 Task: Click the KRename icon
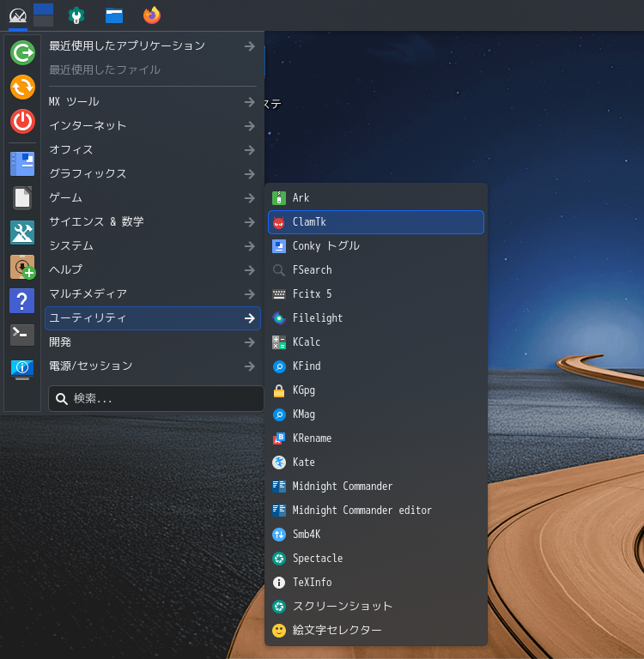coord(279,438)
